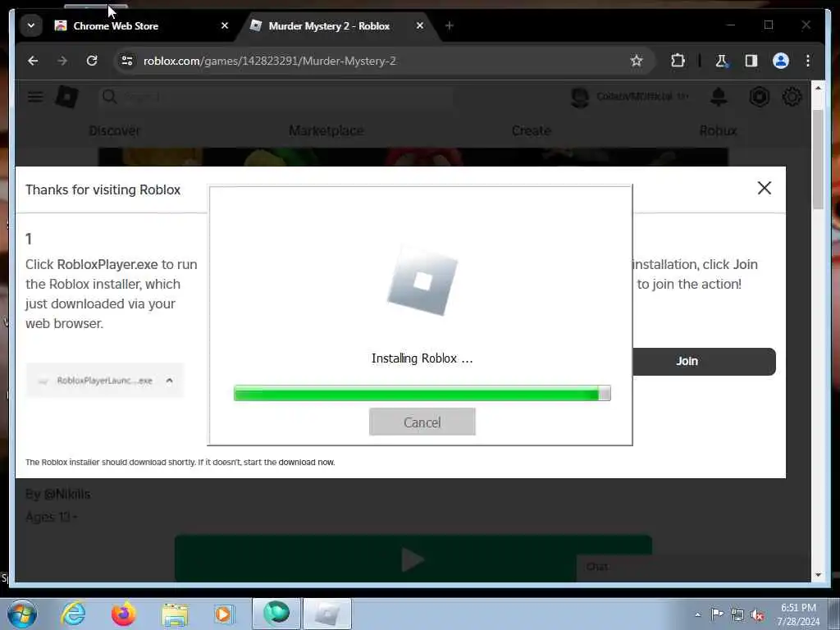840x630 pixels.
Task: Open the Robux balance icon
Action: click(x=759, y=97)
